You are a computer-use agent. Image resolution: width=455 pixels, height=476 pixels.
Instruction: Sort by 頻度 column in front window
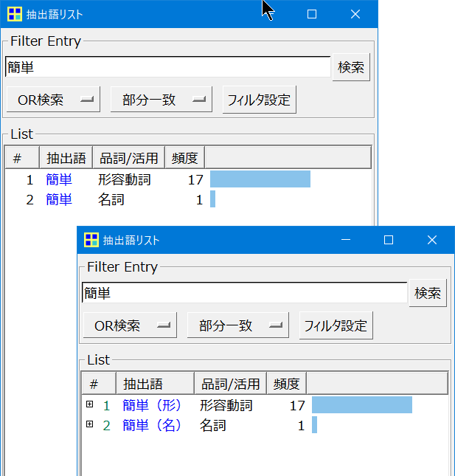[287, 384]
